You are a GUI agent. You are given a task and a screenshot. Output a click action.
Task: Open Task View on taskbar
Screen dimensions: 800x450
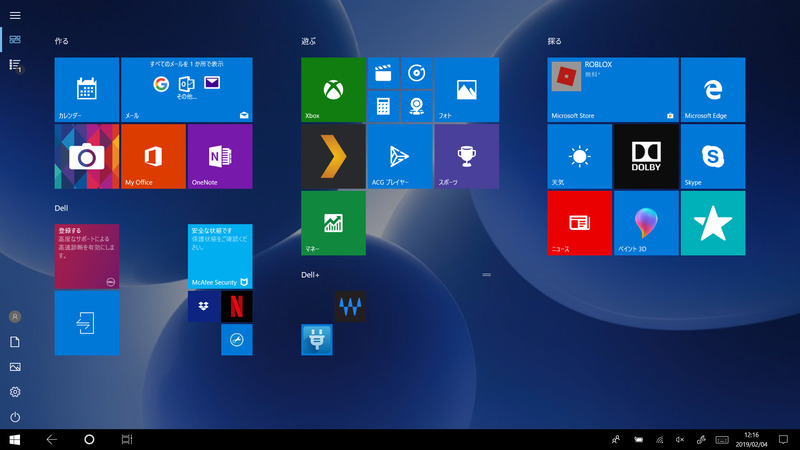pyautogui.click(x=127, y=439)
